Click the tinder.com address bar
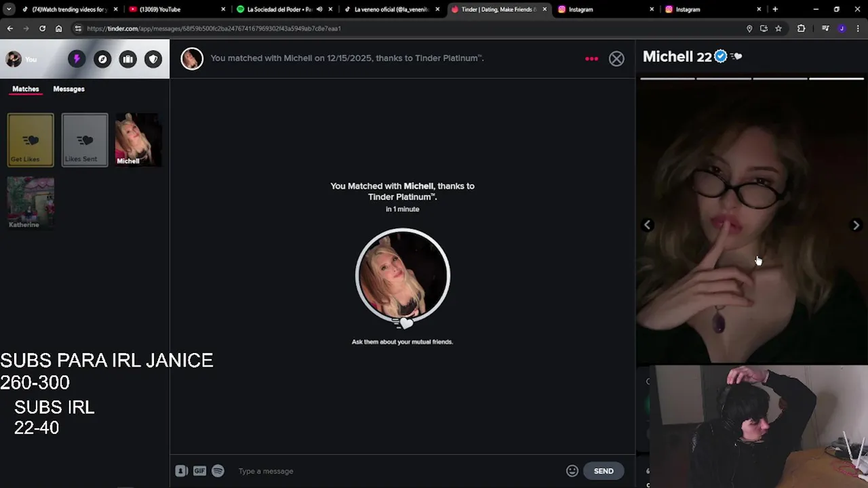 click(407, 28)
